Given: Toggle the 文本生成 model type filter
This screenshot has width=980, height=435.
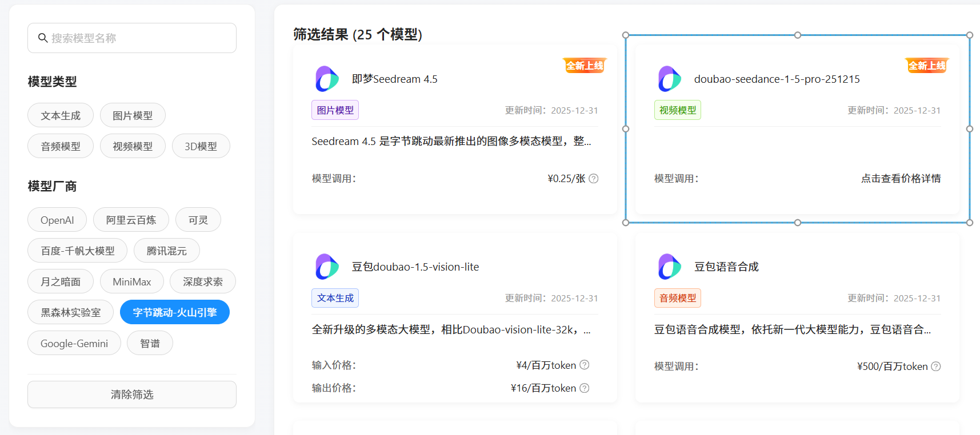Looking at the screenshot, I should [x=61, y=115].
